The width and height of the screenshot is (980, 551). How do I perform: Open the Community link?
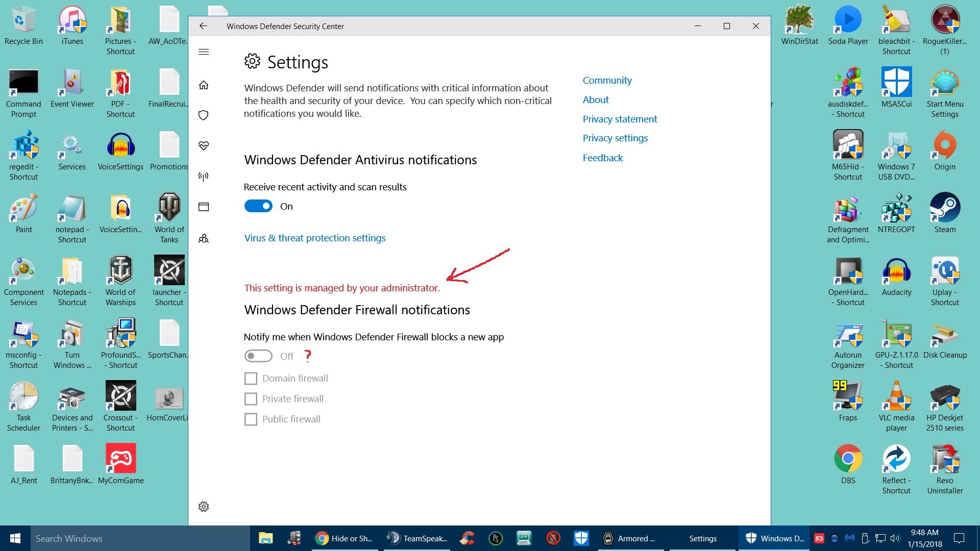pos(607,80)
